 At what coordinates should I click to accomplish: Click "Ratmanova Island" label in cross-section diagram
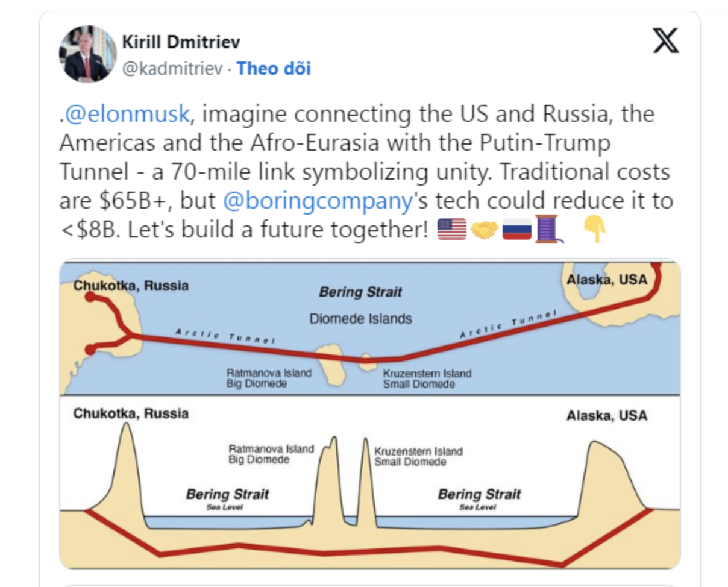(x=271, y=449)
